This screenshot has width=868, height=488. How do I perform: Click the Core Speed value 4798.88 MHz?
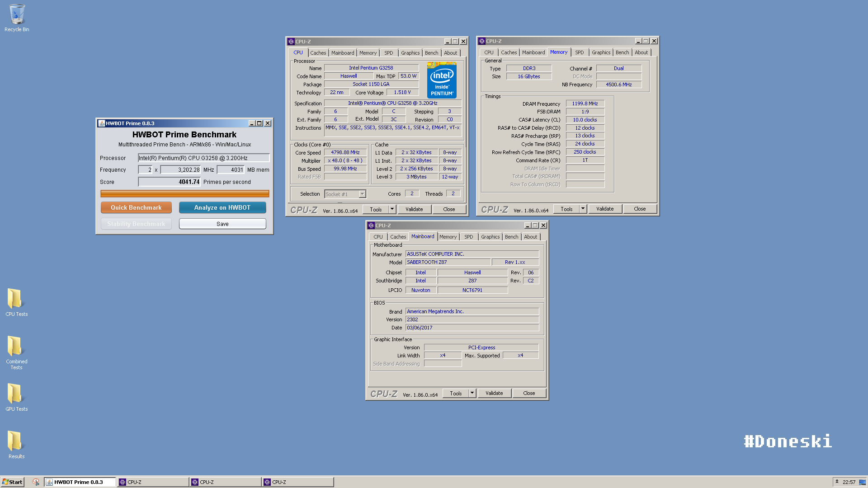tap(345, 153)
